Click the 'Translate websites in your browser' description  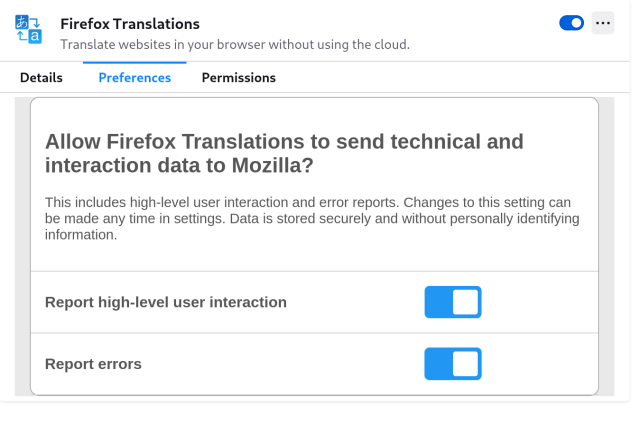point(235,44)
